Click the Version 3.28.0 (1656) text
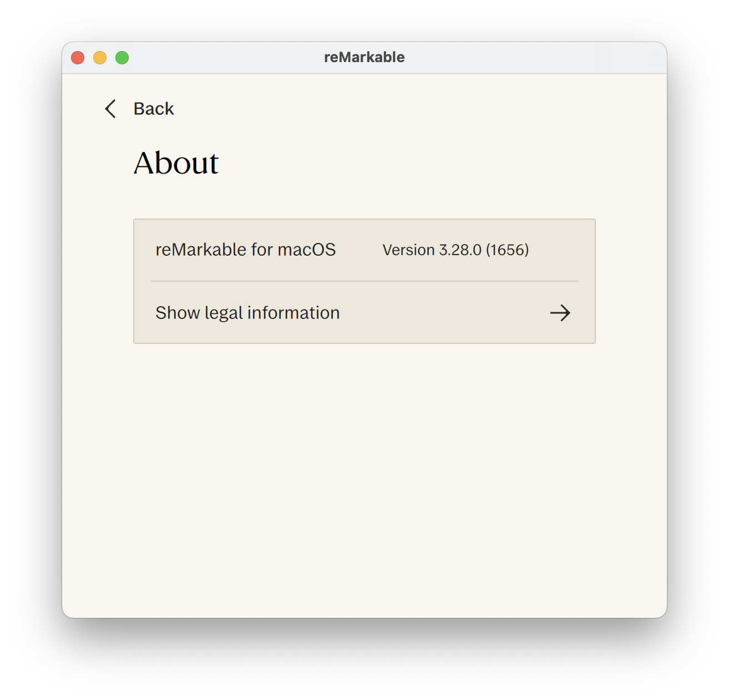 tap(455, 250)
